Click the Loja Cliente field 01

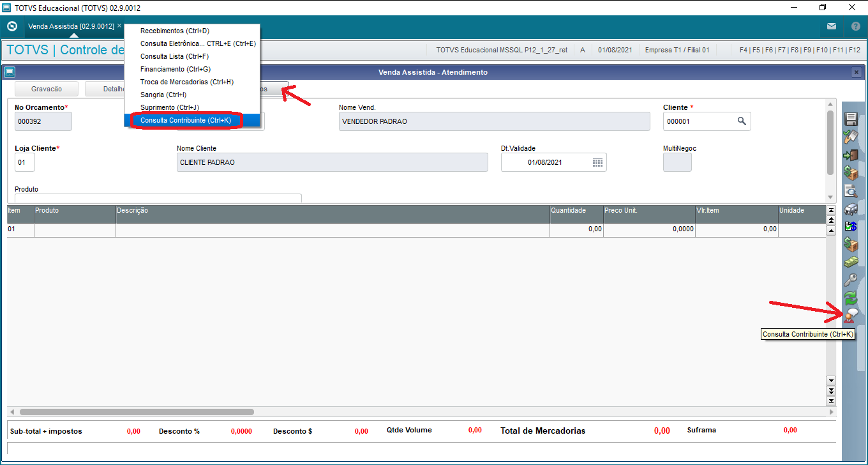coord(25,162)
